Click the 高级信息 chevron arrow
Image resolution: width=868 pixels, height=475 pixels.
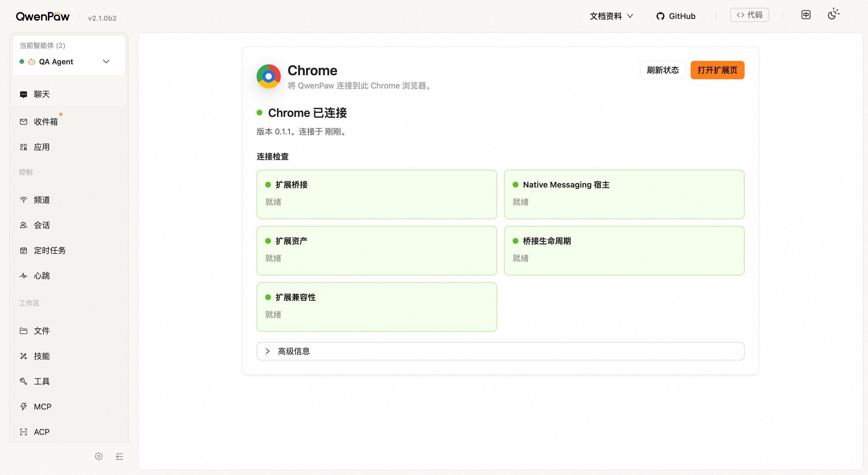pyautogui.click(x=268, y=351)
